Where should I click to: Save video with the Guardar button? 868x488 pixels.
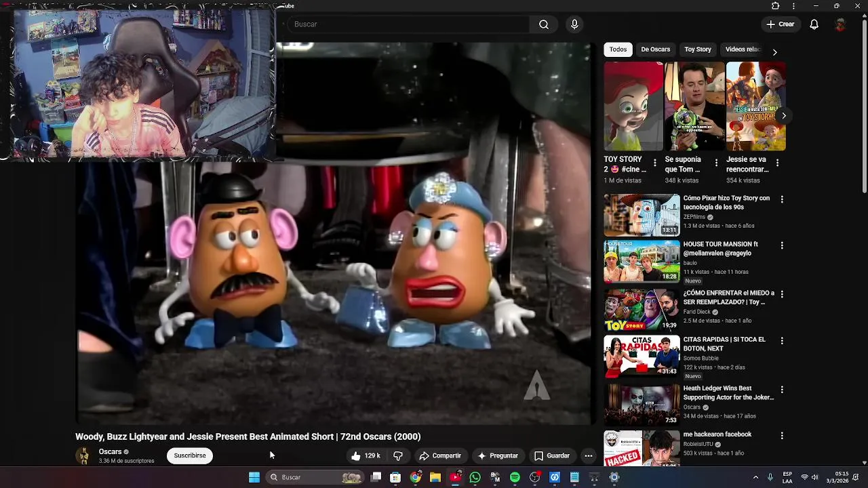pos(552,456)
